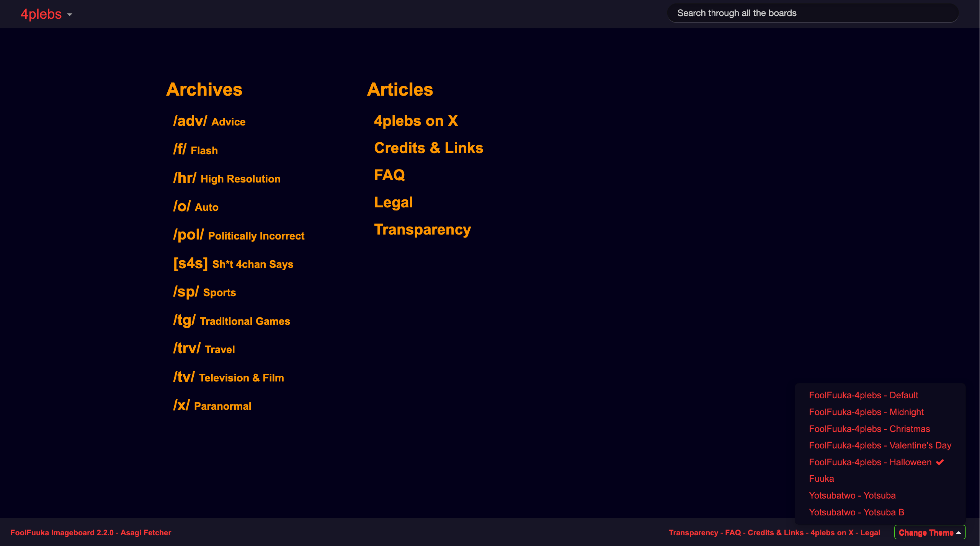Select the FoolFuuka-4plebs Default theme
This screenshot has height=546, width=980.
click(863, 395)
